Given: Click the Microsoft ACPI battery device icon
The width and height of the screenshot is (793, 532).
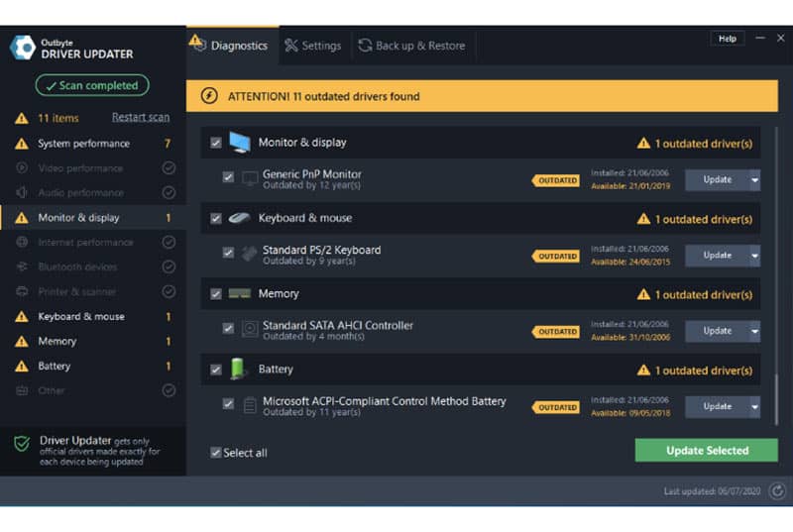Looking at the screenshot, I should 250,405.
